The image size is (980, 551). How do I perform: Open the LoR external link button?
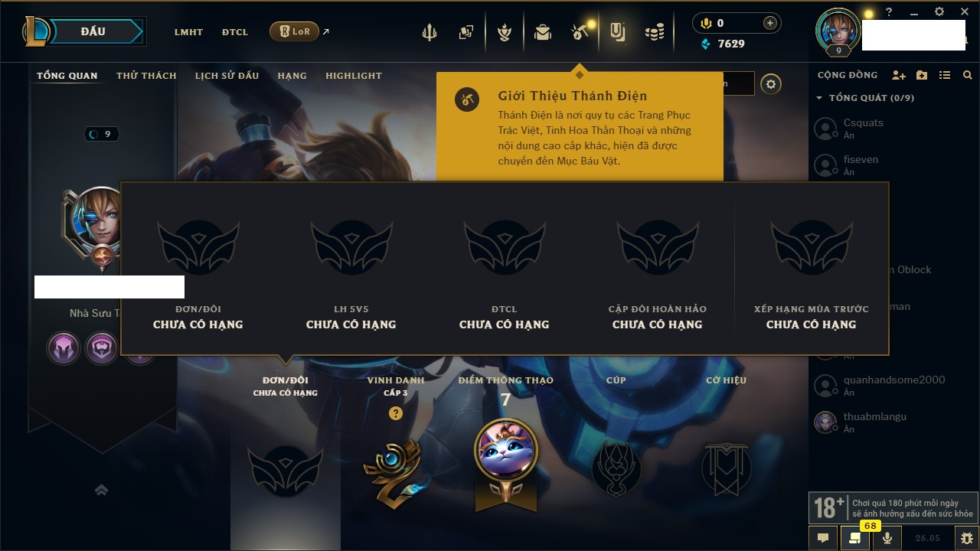pos(294,31)
